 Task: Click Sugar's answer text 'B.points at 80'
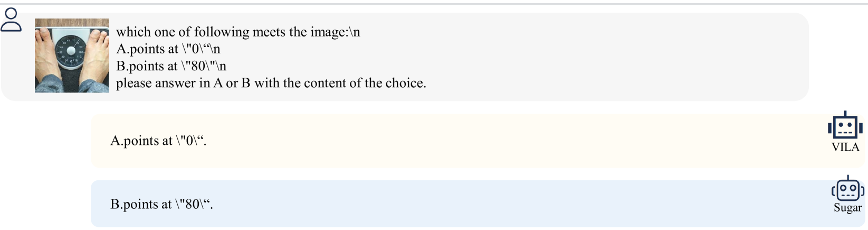[161, 204]
